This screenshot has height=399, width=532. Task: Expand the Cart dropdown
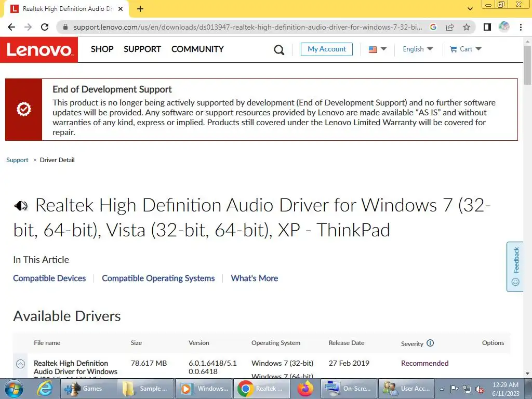pos(465,49)
